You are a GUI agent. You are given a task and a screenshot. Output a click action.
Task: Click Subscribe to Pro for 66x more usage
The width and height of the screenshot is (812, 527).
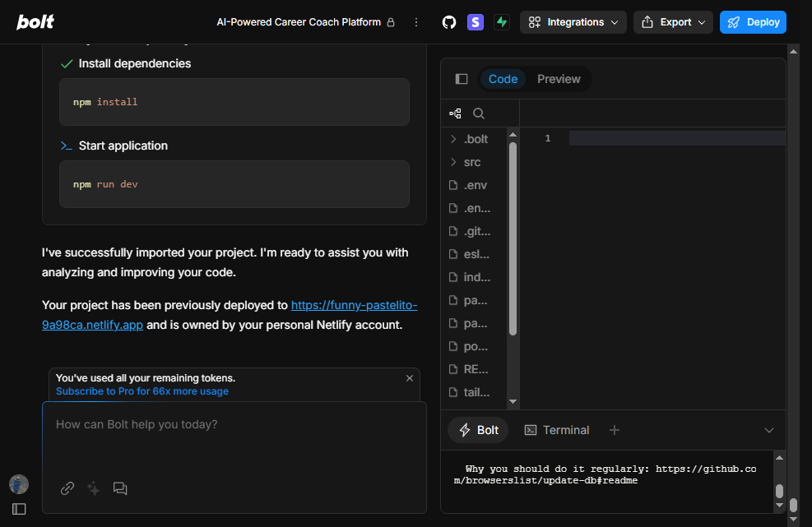[x=142, y=391]
